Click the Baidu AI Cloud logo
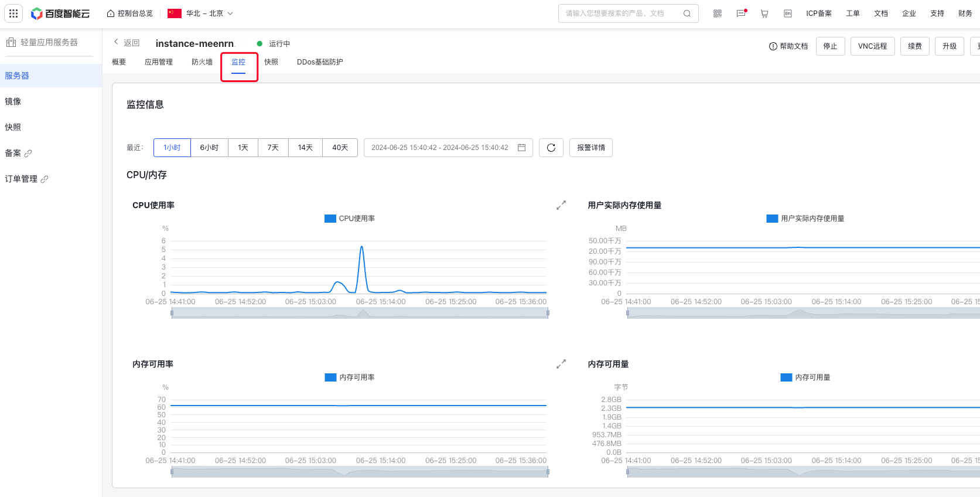 point(60,13)
